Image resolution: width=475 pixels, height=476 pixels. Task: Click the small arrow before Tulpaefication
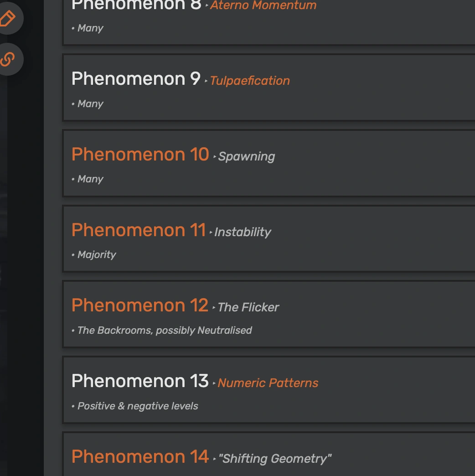[207, 82]
